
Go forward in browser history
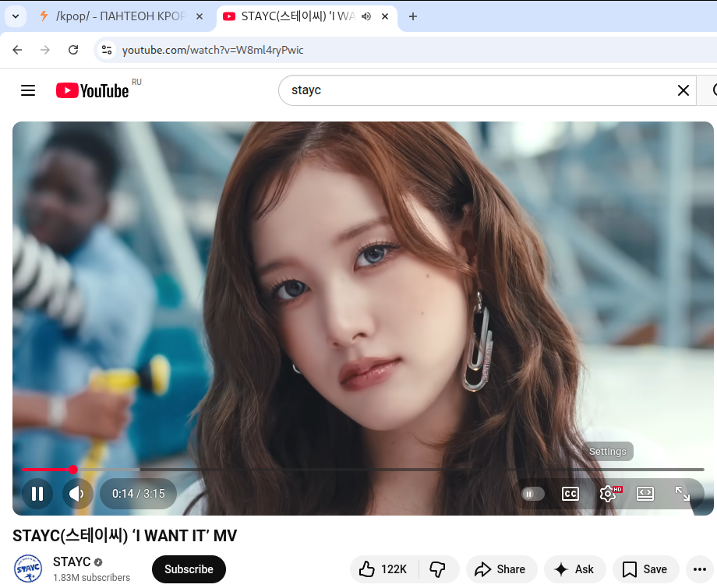pyautogui.click(x=45, y=50)
